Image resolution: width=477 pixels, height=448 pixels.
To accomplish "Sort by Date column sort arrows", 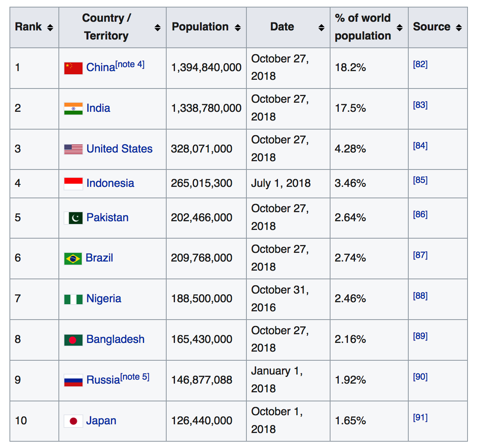I will (x=321, y=28).
